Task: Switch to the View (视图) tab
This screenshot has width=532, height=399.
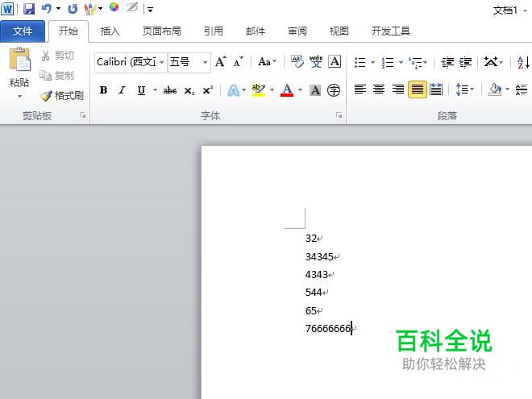Action: [x=339, y=31]
